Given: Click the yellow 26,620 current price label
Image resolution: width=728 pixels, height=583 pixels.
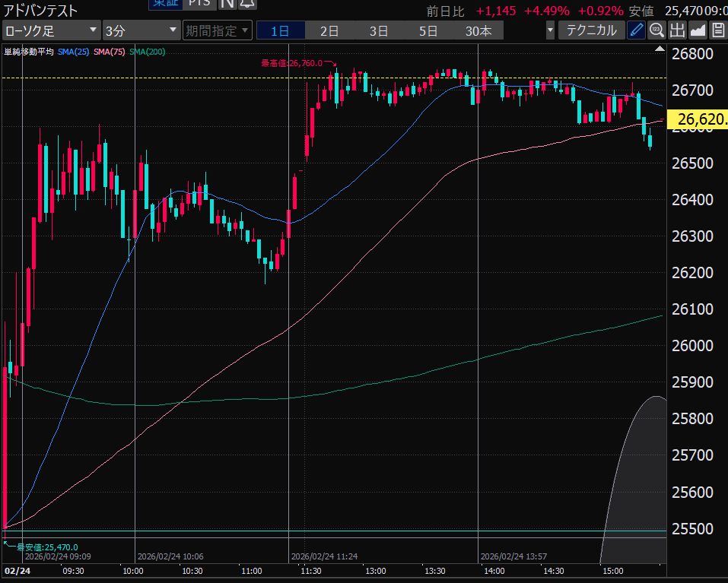Looking at the screenshot, I should (698, 119).
